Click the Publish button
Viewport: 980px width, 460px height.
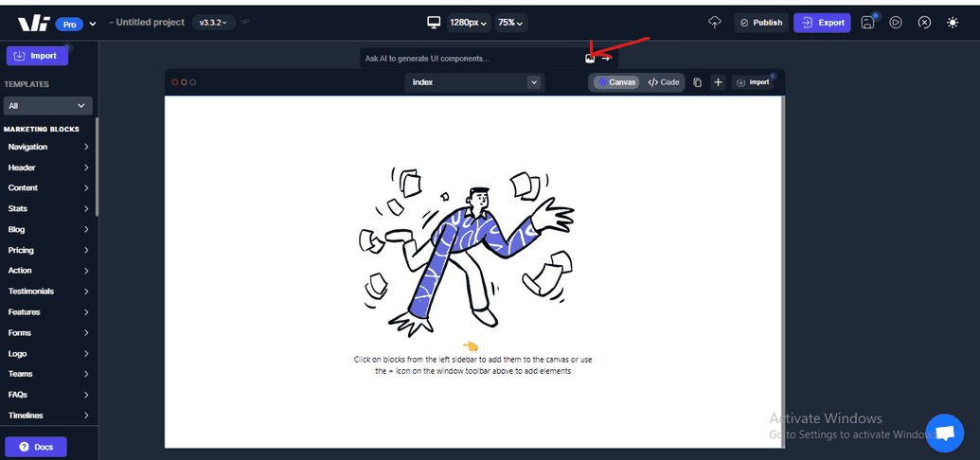[761, 23]
